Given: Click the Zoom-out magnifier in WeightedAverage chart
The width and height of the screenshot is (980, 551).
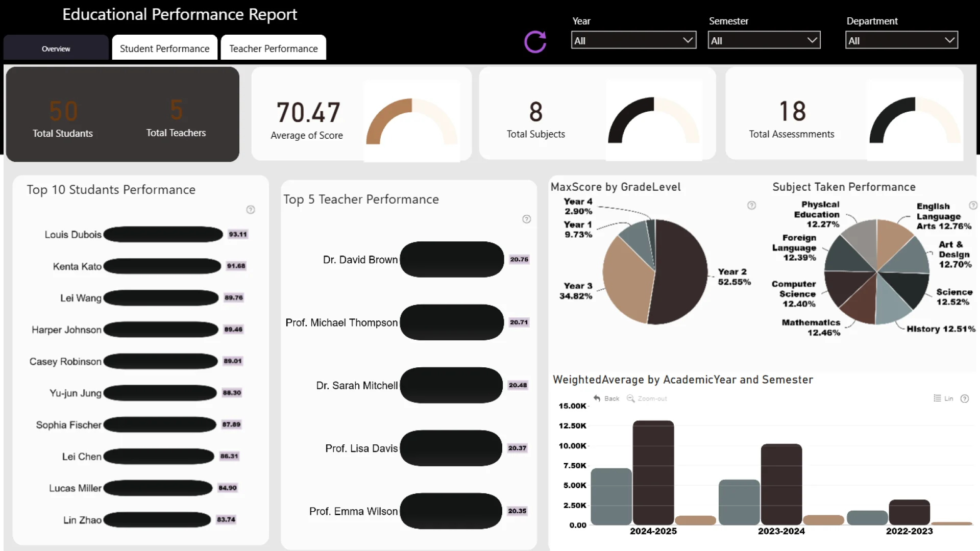Looking at the screenshot, I should click(x=631, y=398).
